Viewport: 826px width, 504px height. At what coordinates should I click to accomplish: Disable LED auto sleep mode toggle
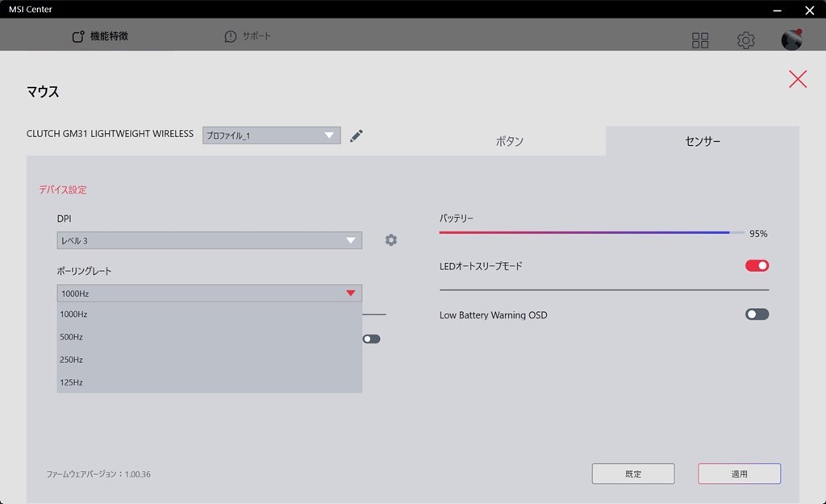click(x=757, y=266)
